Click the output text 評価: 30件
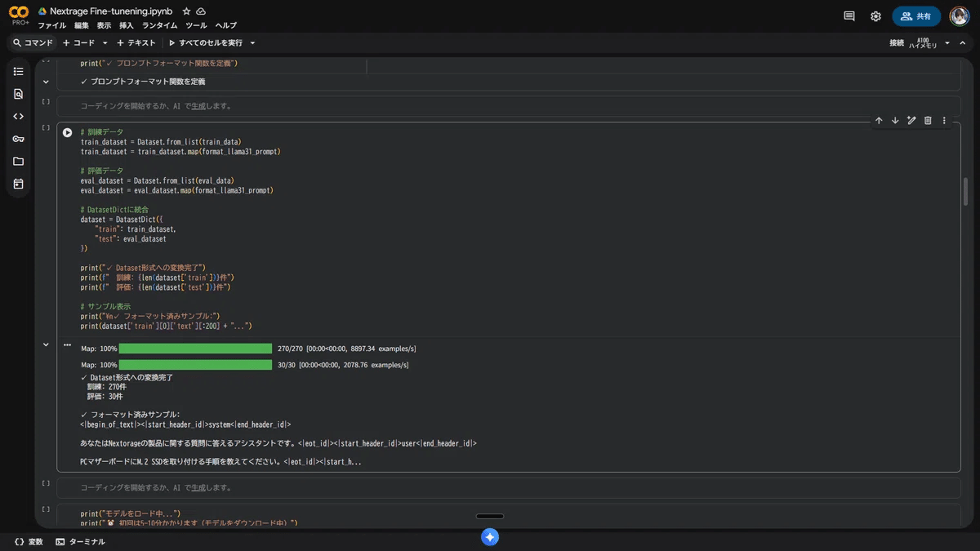The image size is (980, 551). click(105, 397)
